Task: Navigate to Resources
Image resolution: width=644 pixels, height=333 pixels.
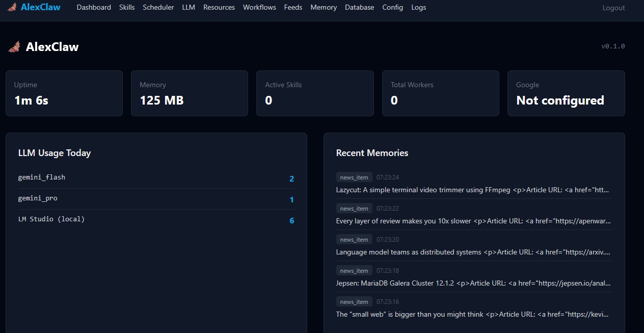Action: click(219, 7)
